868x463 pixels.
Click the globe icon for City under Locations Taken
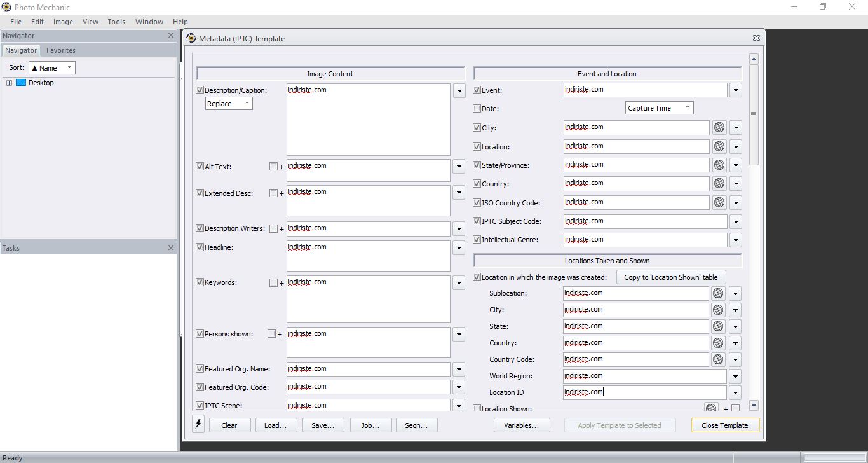pyautogui.click(x=717, y=310)
